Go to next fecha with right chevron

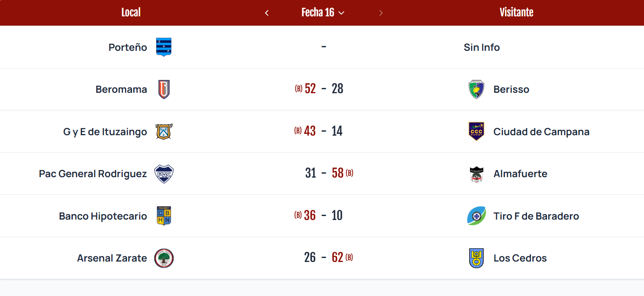click(381, 13)
